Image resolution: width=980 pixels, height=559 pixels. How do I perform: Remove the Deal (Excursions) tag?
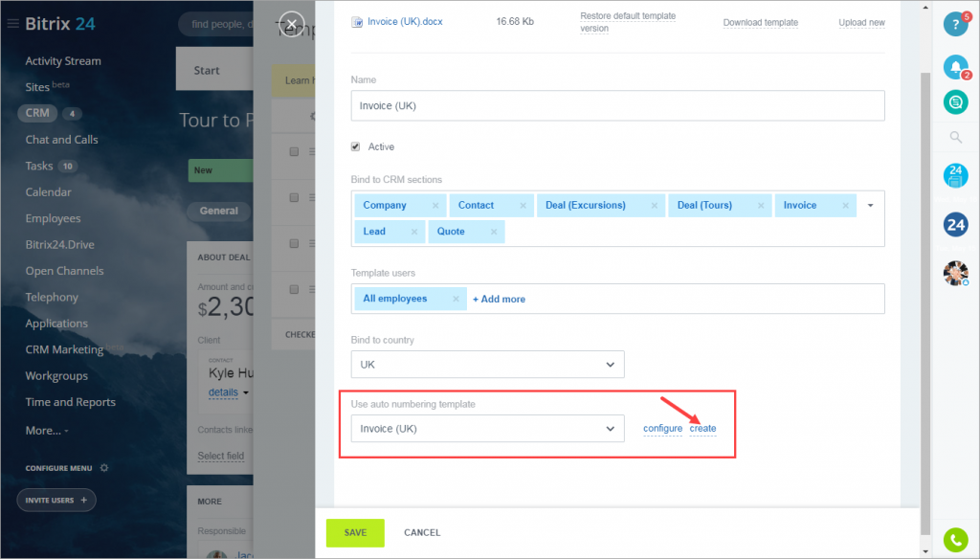pyautogui.click(x=655, y=206)
